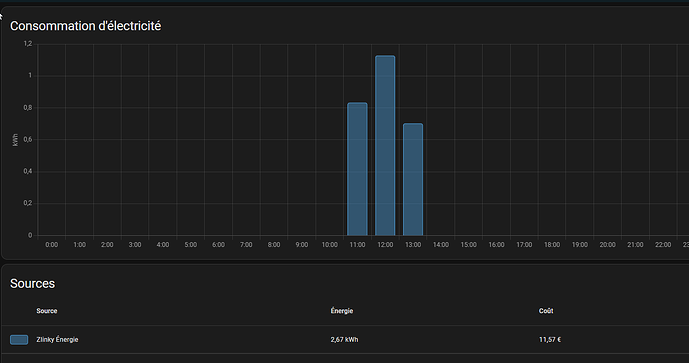Click the 10:00 time axis label

330,245
